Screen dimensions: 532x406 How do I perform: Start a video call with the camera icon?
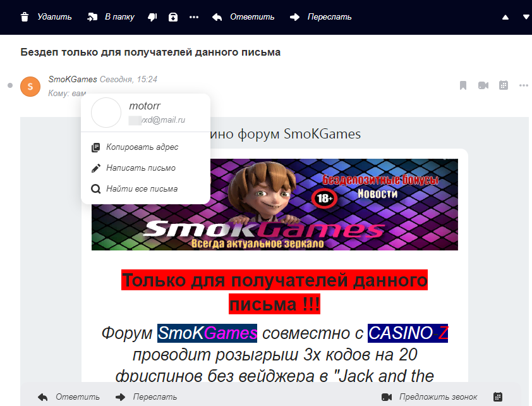pos(483,85)
